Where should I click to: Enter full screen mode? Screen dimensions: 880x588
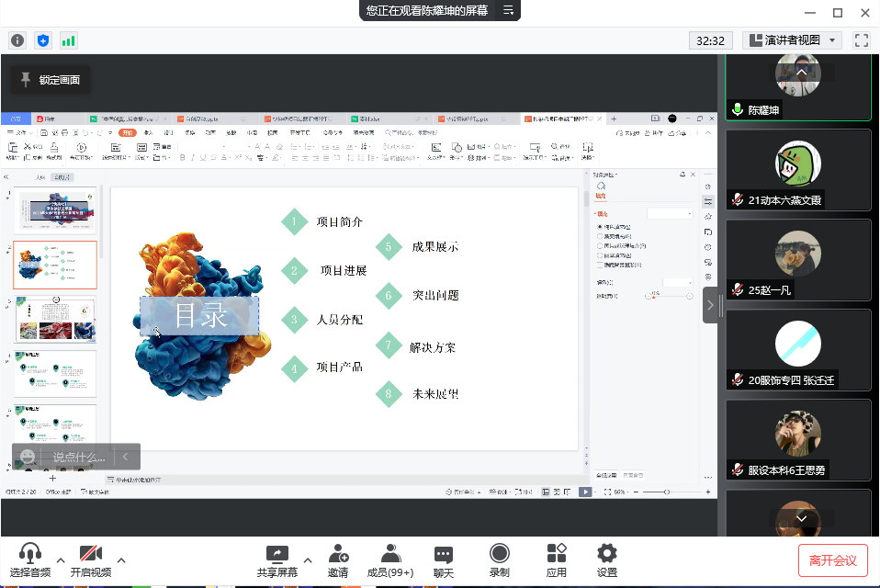pyautogui.click(x=861, y=40)
